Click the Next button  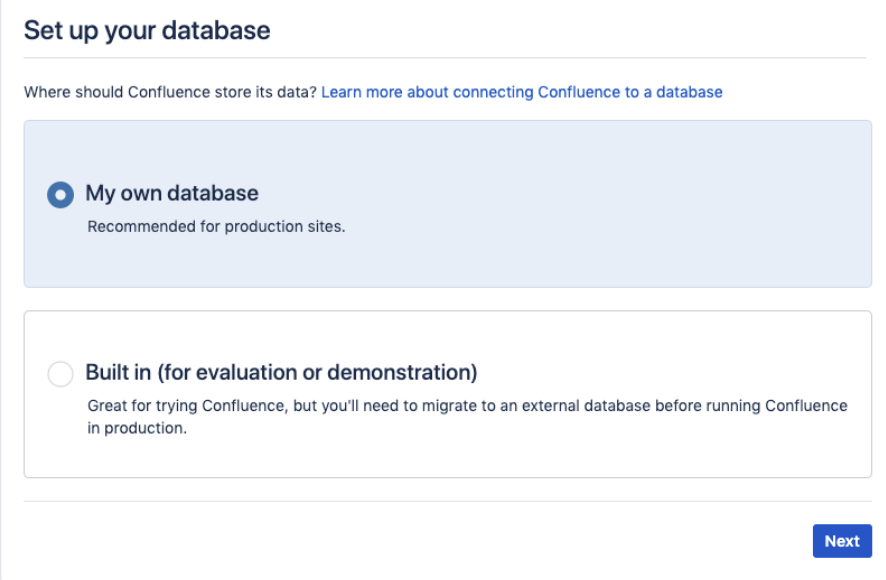841,541
